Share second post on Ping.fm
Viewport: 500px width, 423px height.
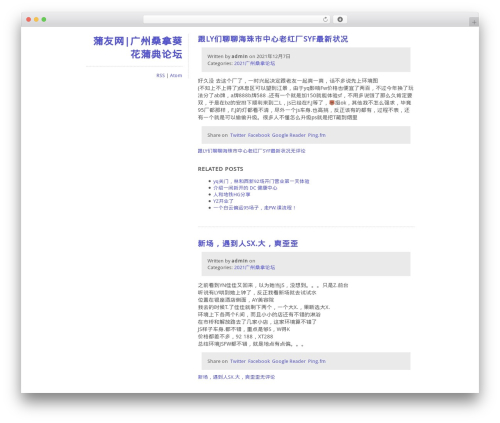click(x=317, y=361)
